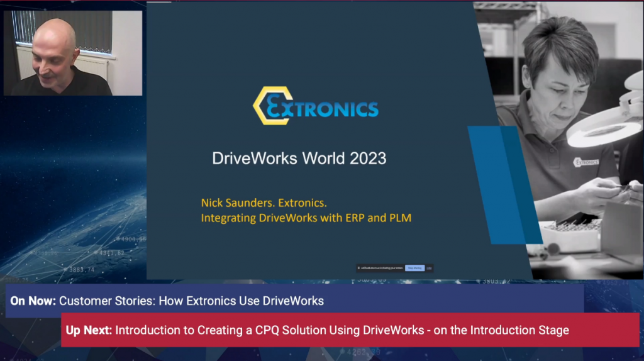Click the Stop sharing button
The width and height of the screenshot is (644, 361).
coord(414,268)
